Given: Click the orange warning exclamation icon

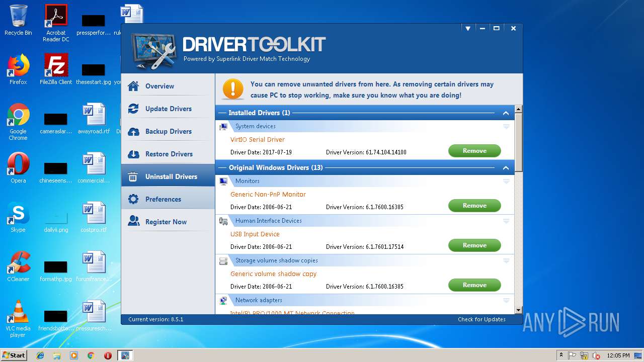Looking at the screenshot, I should (x=233, y=89).
